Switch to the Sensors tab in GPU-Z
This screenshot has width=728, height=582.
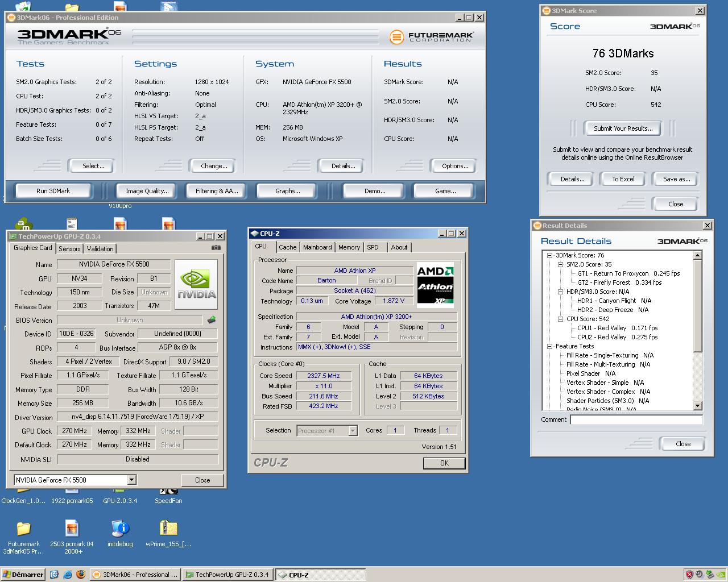[69, 249]
